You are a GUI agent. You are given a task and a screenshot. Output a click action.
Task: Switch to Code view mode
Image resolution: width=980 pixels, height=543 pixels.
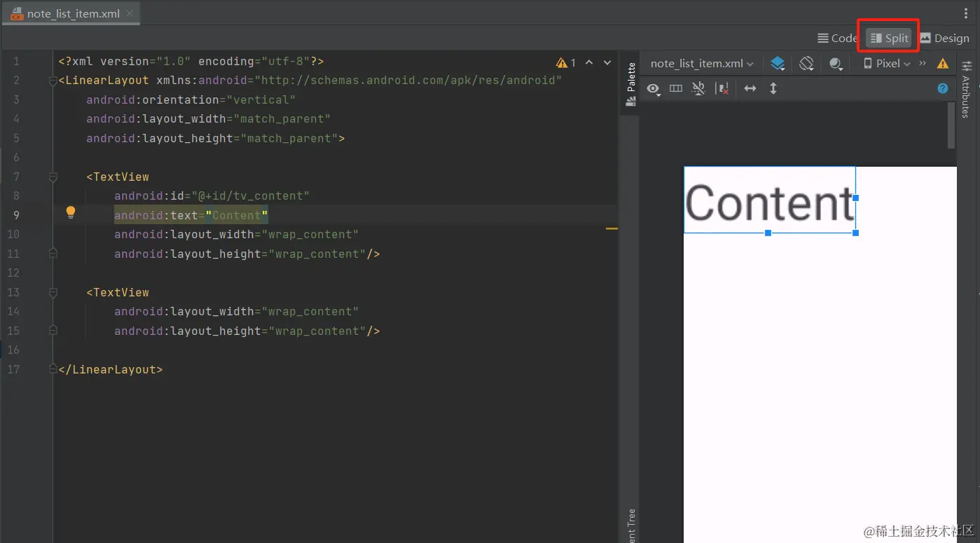pyautogui.click(x=837, y=39)
